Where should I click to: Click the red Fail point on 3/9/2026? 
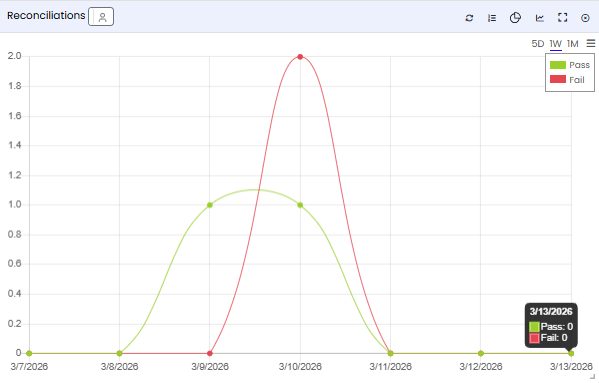click(x=210, y=354)
